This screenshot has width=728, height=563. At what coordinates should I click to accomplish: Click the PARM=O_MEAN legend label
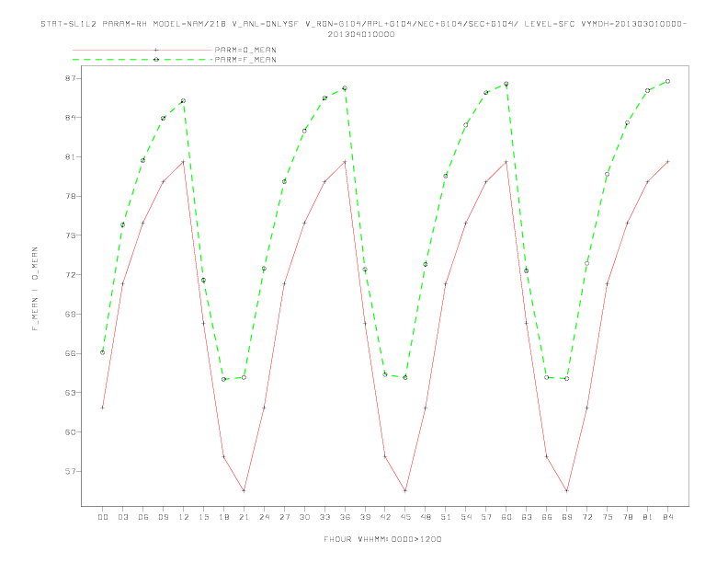(245, 50)
